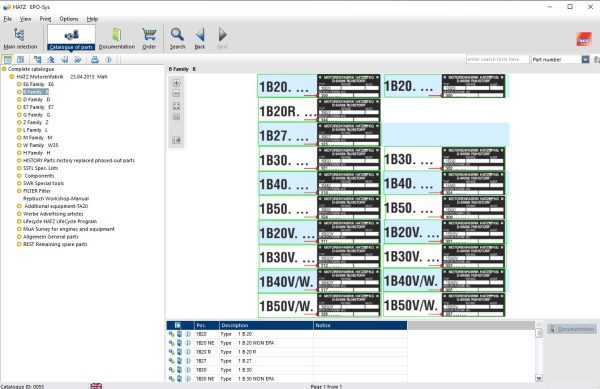
Task: Click the image size icon below fit icon
Action: click(x=176, y=117)
